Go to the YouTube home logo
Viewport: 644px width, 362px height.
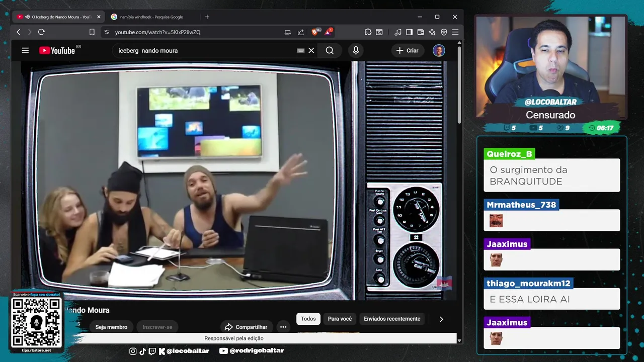(57, 50)
